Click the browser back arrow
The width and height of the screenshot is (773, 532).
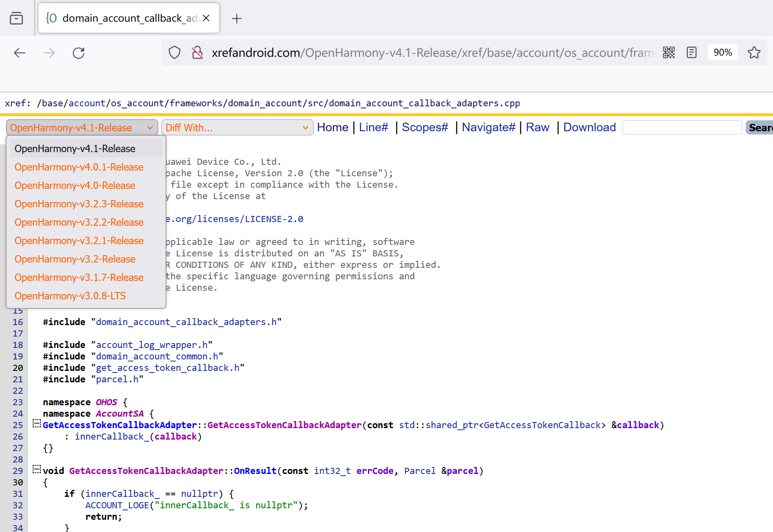tap(20, 53)
